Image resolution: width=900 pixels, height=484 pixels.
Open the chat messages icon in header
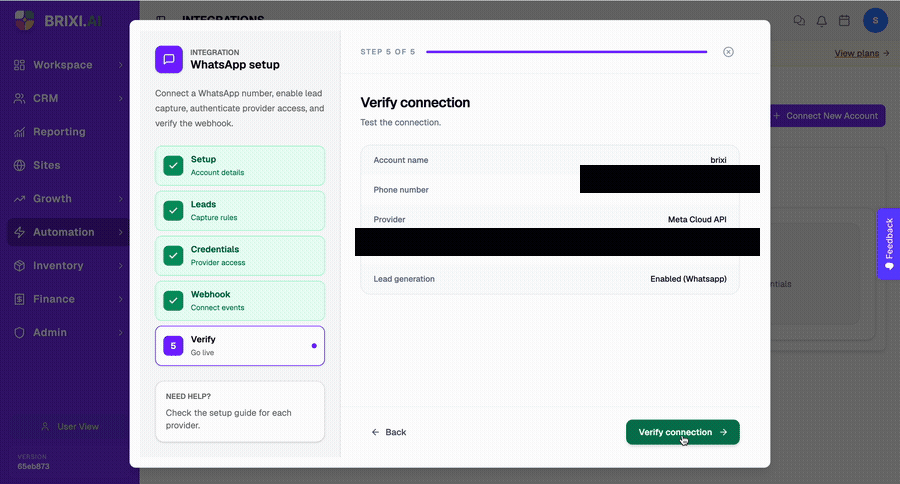(799, 21)
